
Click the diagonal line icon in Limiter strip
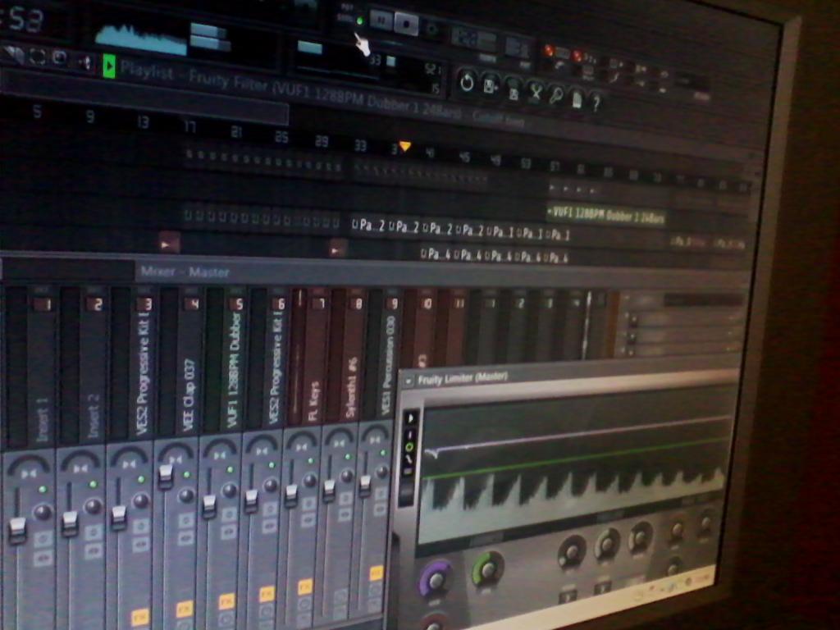click(409, 460)
